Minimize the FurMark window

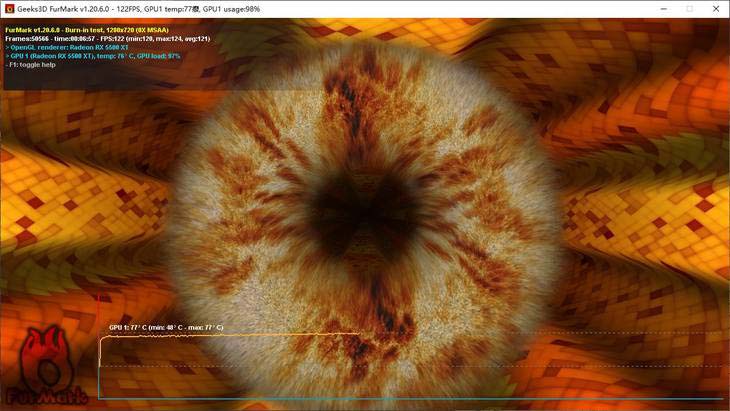click(664, 9)
